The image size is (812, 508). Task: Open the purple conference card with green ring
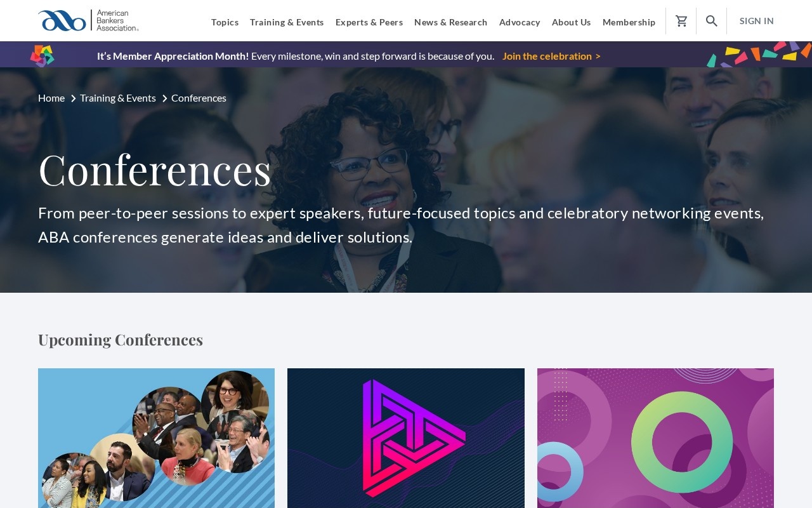(655, 438)
